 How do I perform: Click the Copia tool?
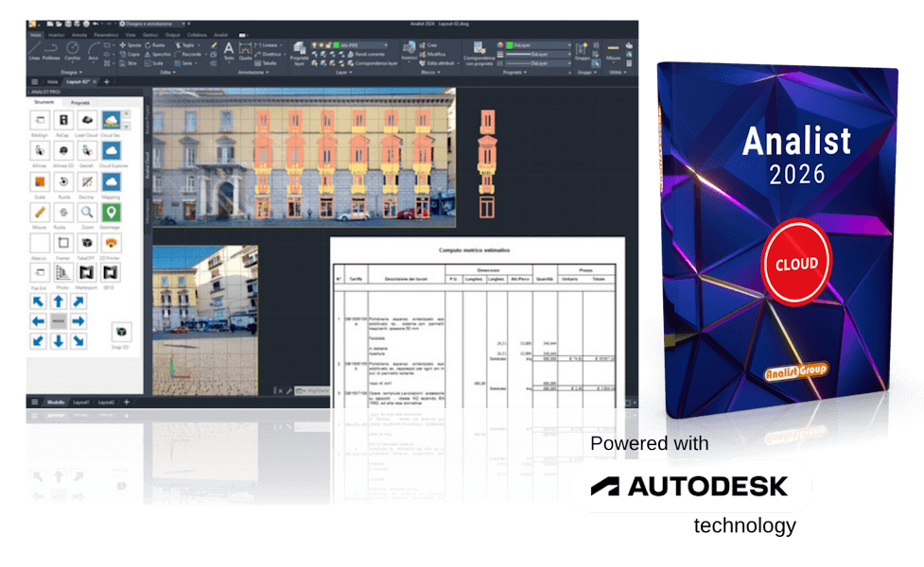(x=131, y=54)
